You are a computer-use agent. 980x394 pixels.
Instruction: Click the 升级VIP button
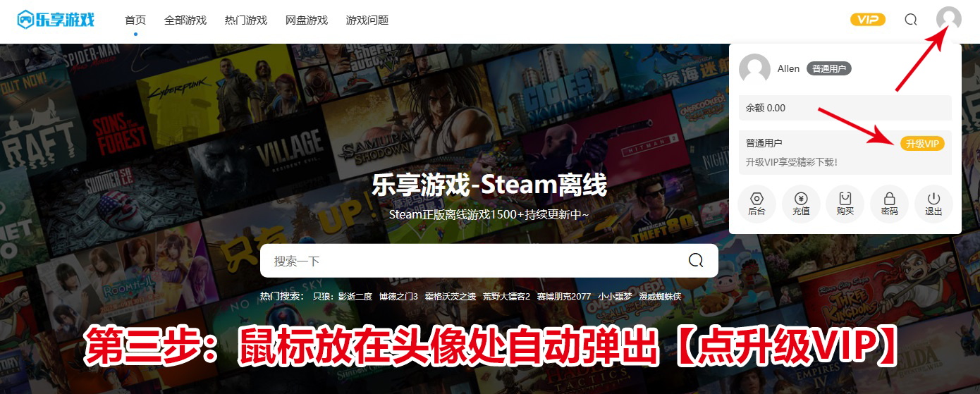click(x=922, y=144)
